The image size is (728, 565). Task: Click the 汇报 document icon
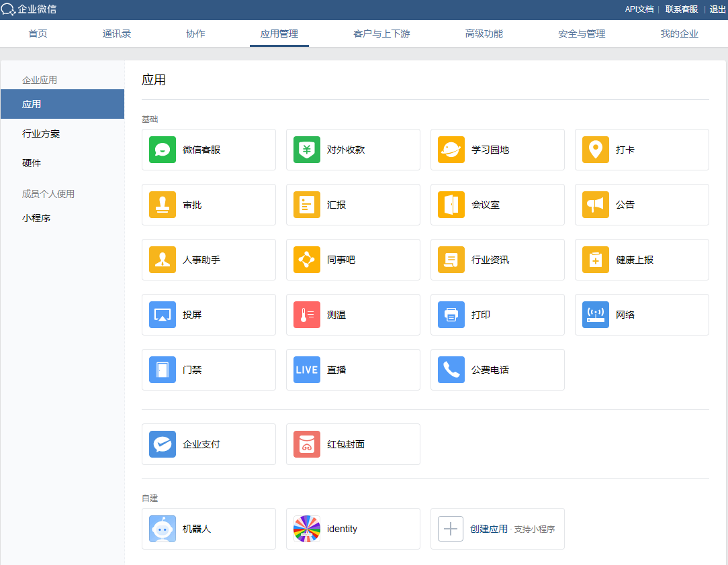tap(307, 205)
